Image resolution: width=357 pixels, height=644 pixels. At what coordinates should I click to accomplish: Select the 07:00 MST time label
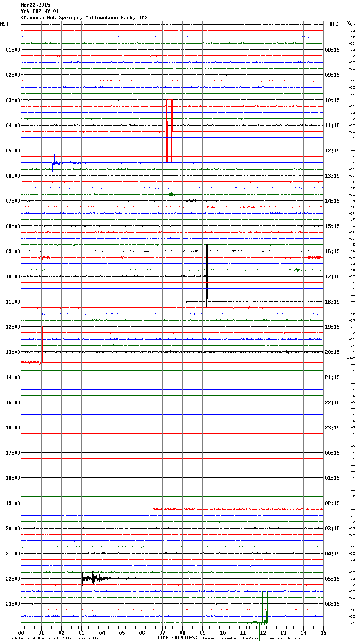point(13,201)
